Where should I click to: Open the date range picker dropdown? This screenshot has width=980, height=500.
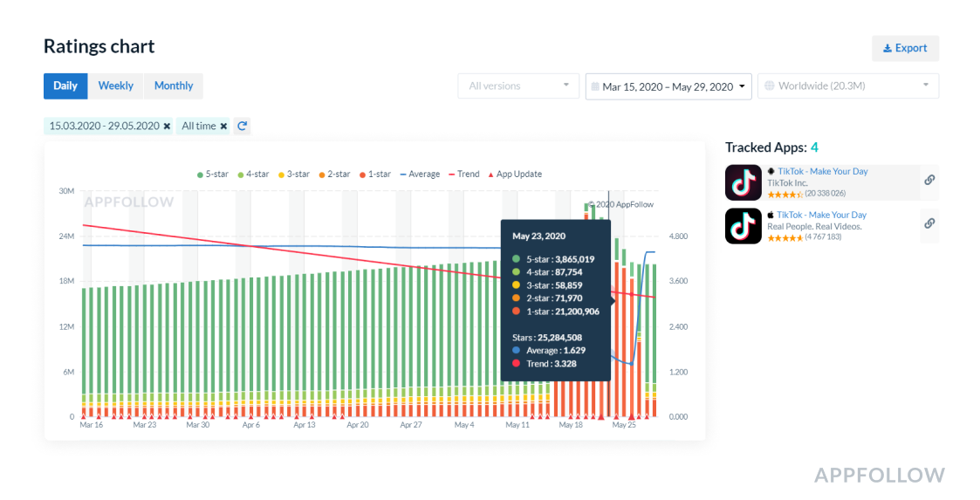pos(668,86)
